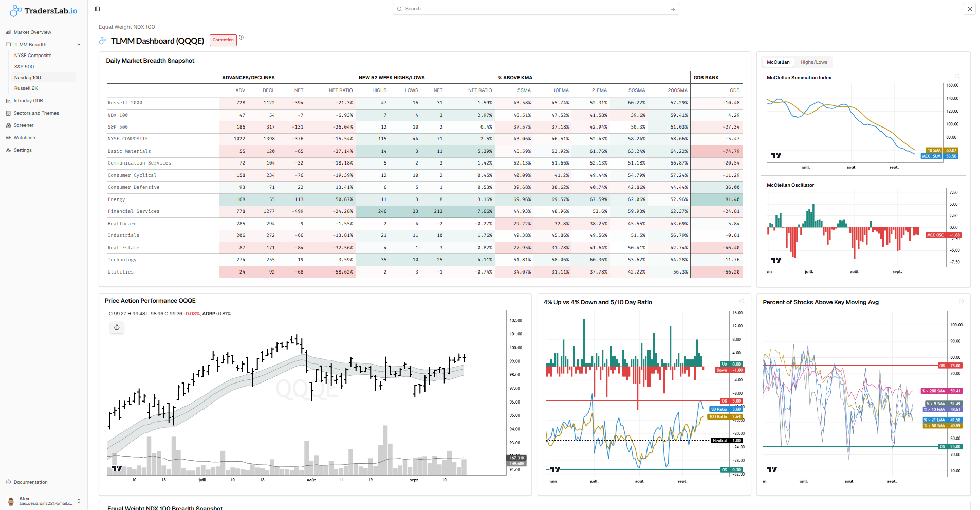Click the Energy GDB value 81.40

tap(732, 199)
